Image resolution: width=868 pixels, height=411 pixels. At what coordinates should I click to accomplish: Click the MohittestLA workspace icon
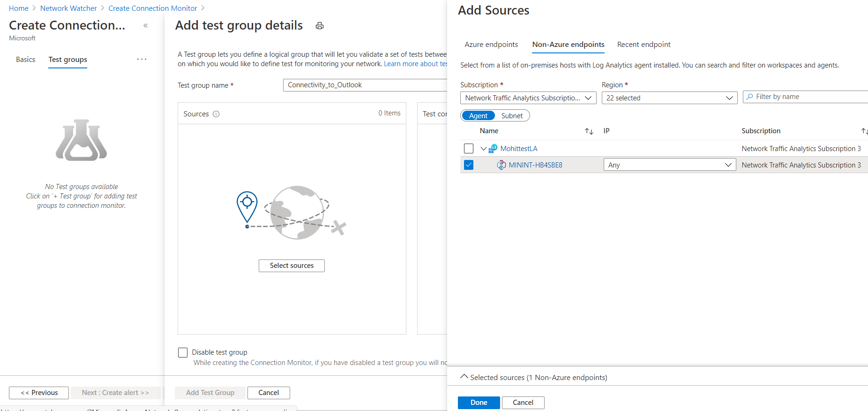(x=493, y=149)
